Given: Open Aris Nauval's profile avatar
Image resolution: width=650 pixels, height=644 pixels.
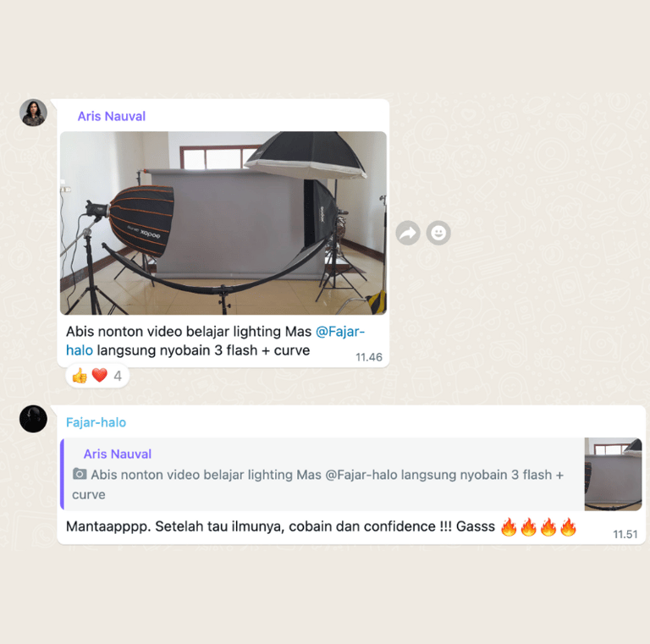Looking at the screenshot, I should (x=33, y=113).
